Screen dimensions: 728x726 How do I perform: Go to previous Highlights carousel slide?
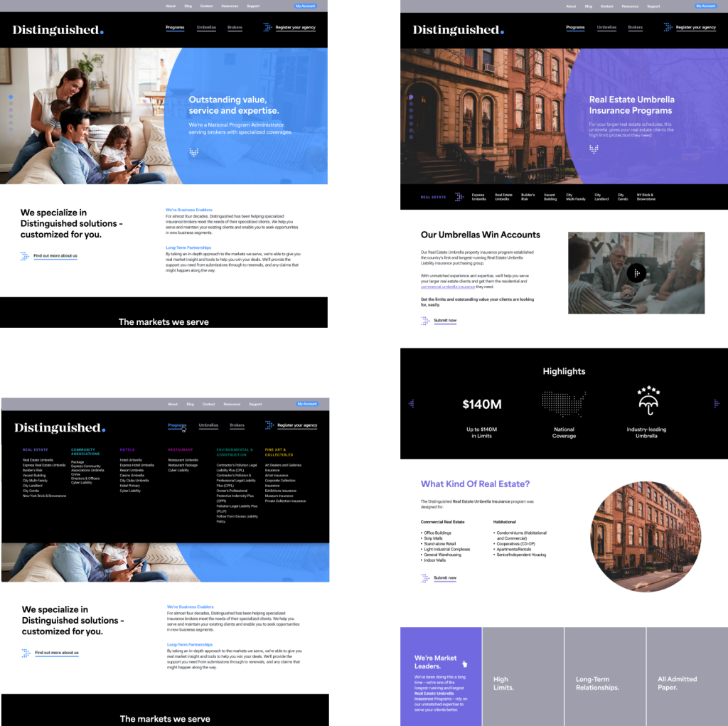pyautogui.click(x=412, y=404)
